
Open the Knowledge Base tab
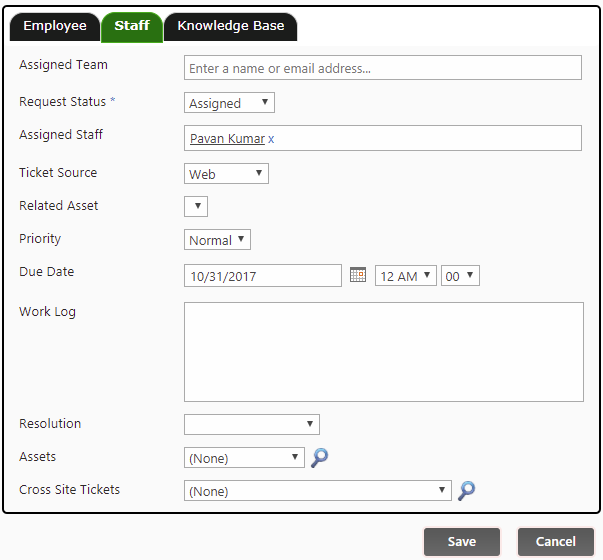(x=231, y=26)
